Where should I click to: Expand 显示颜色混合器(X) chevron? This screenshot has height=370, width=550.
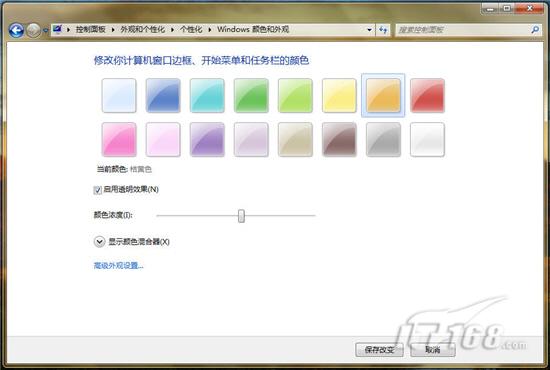[99, 242]
